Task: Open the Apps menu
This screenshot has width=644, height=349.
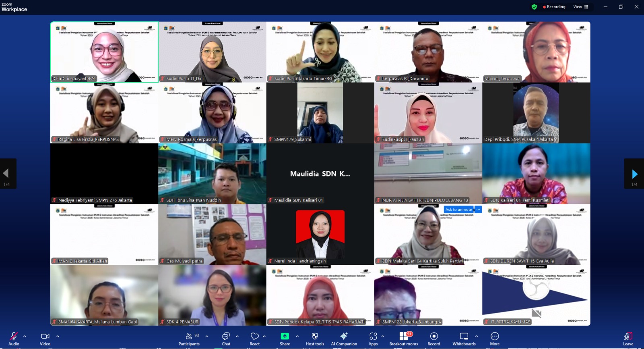Action: coord(373,339)
